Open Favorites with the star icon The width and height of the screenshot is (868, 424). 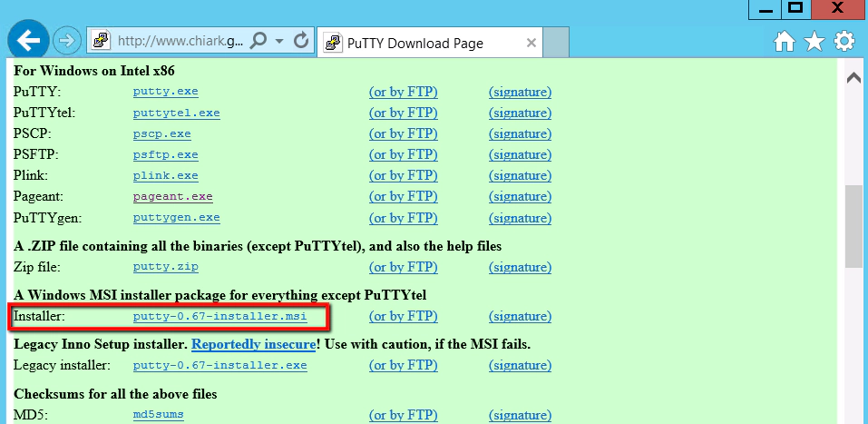pyautogui.click(x=814, y=42)
